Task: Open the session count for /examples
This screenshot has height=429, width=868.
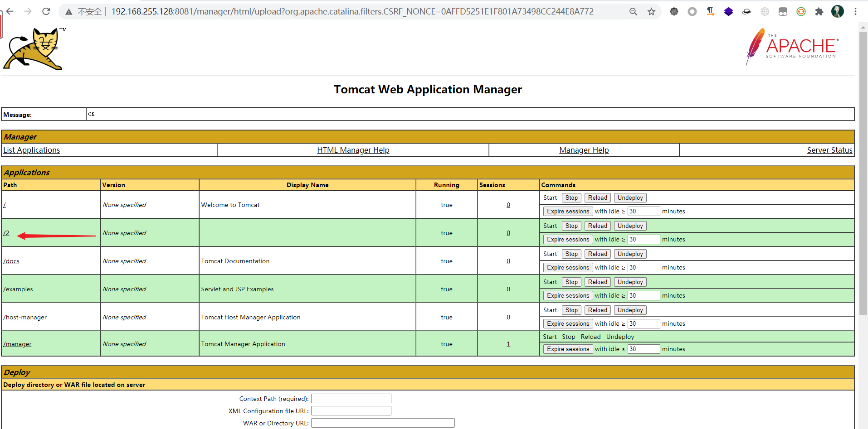Action: point(508,289)
